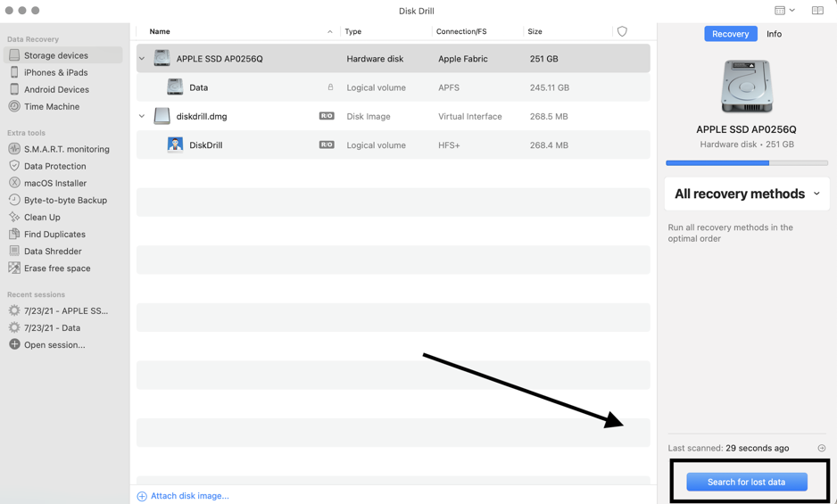This screenshot has width=837, height=504.
Task: Click the Data Shredder icon
Action: pos(14,251)
